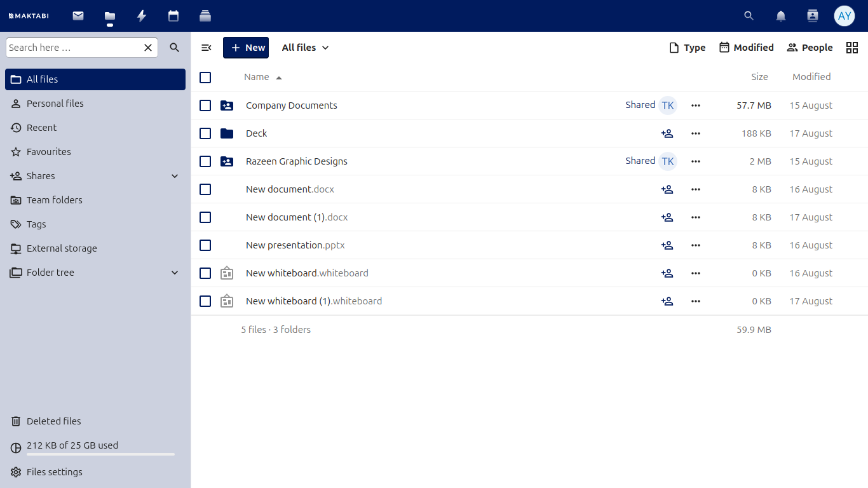Open the Calendar app icon

pos(173,16)
